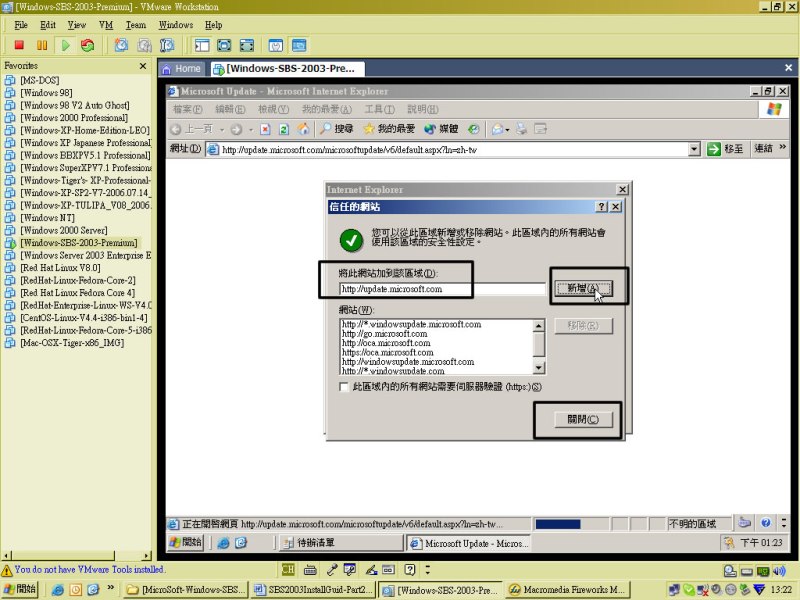Click the take snapshot icon in VMware toolbar

click(121, 45)
